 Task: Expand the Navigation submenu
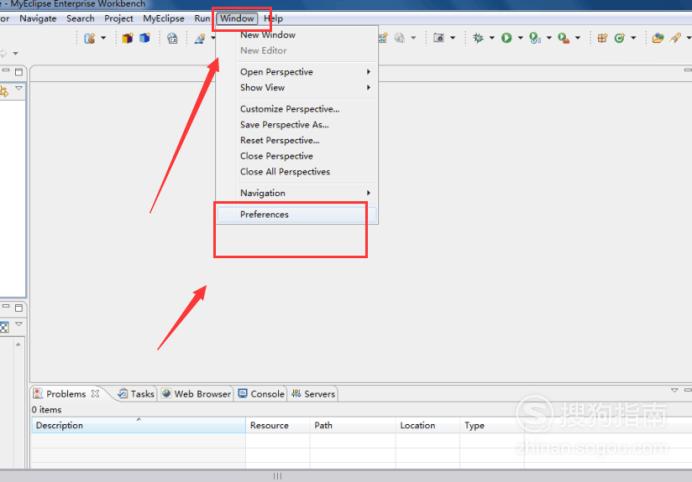coord(297,193)
